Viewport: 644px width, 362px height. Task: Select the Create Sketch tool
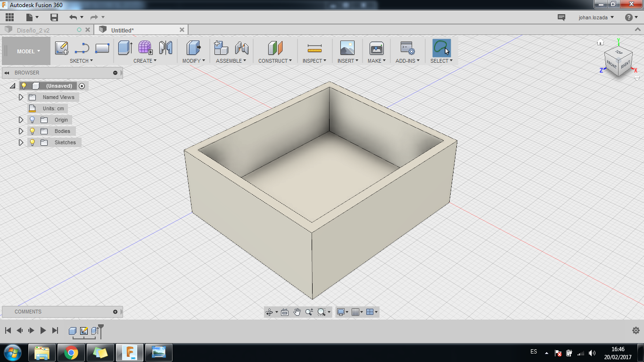coord(62,48)
